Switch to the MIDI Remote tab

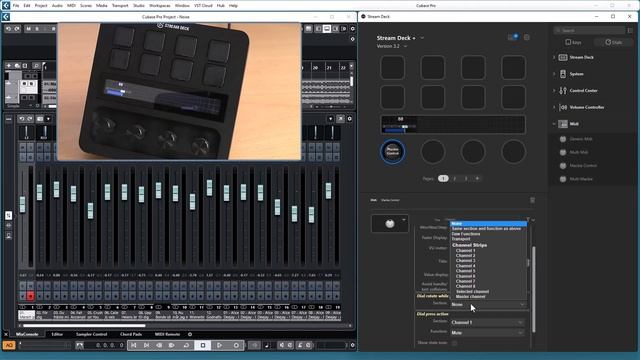[167, 334]
